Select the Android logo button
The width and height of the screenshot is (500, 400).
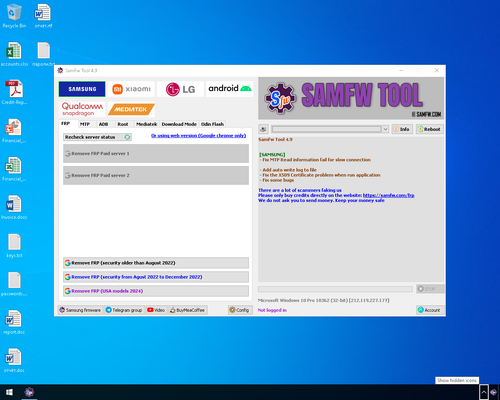(x=229, y=89)
